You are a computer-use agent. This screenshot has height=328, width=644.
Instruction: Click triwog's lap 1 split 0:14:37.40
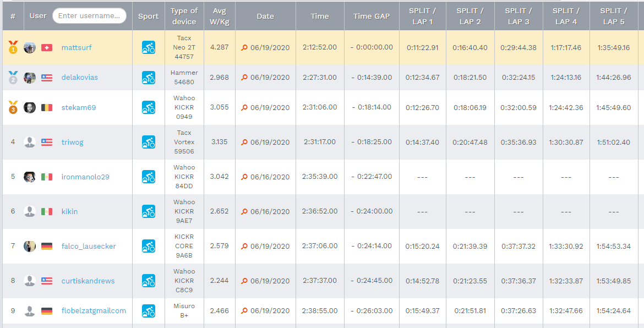pos(422,142)
